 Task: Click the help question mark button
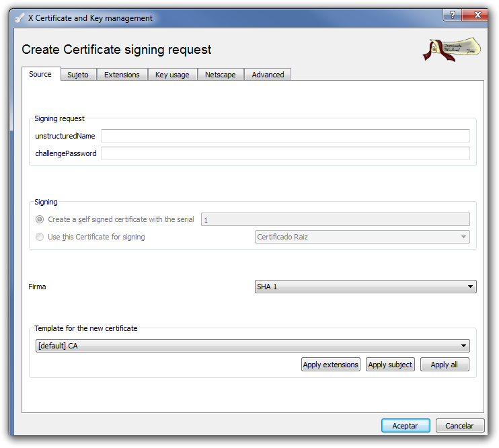[x=452, y=15]
